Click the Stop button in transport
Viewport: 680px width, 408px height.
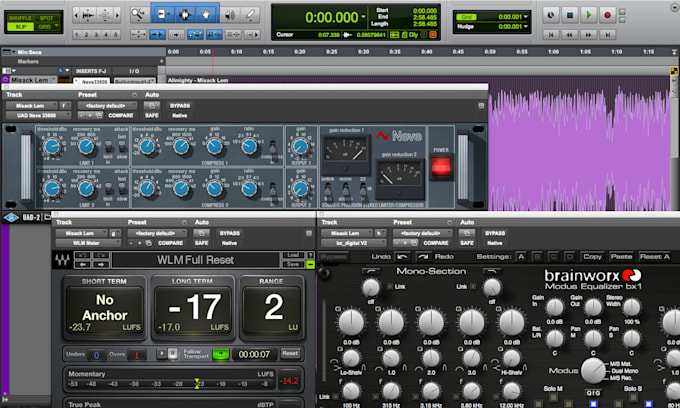coord(569,15)
